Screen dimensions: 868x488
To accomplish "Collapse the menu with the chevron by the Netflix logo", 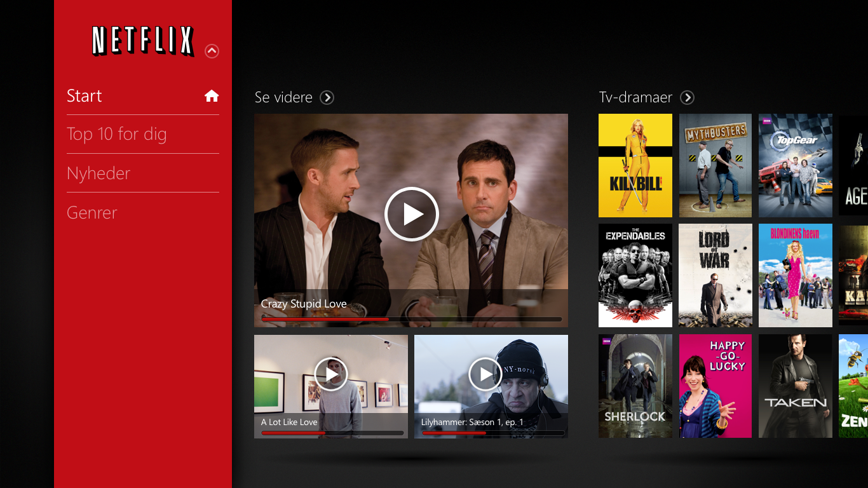I will click(x=212, y=51).
